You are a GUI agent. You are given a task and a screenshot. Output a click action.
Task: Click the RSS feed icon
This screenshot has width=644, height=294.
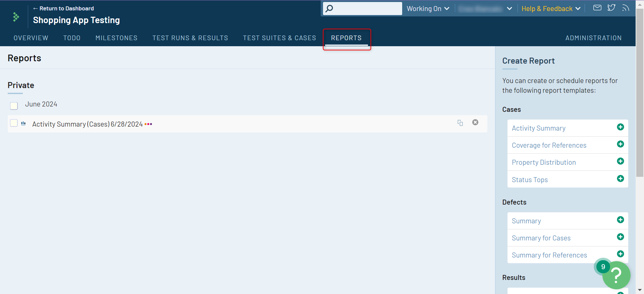click(626, 8)
